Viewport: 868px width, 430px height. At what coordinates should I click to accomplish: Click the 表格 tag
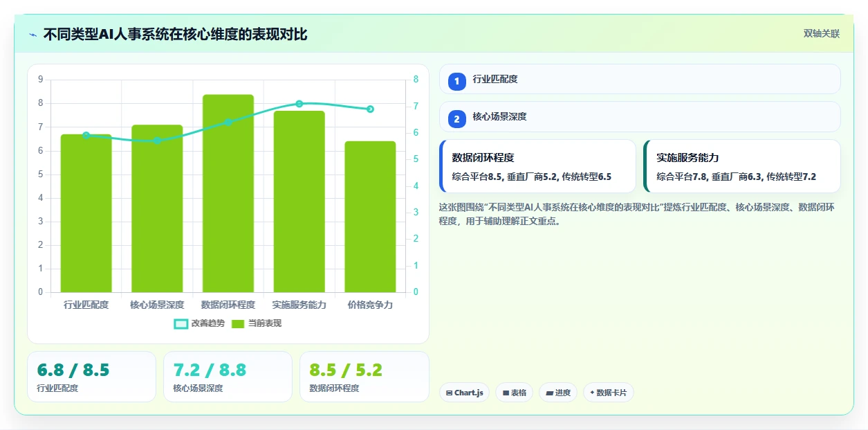pos(514,393)
